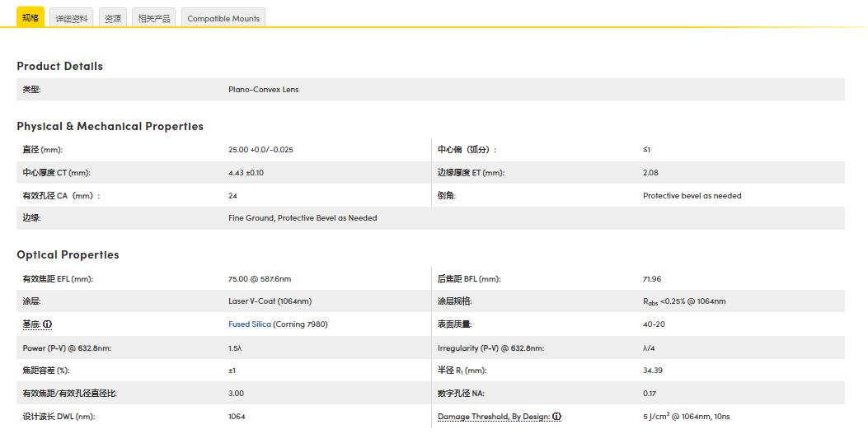Click the Damage Threshold, By Design label
Image resolution: width=868 pixels, height=443 pixels.
(493, 417)
